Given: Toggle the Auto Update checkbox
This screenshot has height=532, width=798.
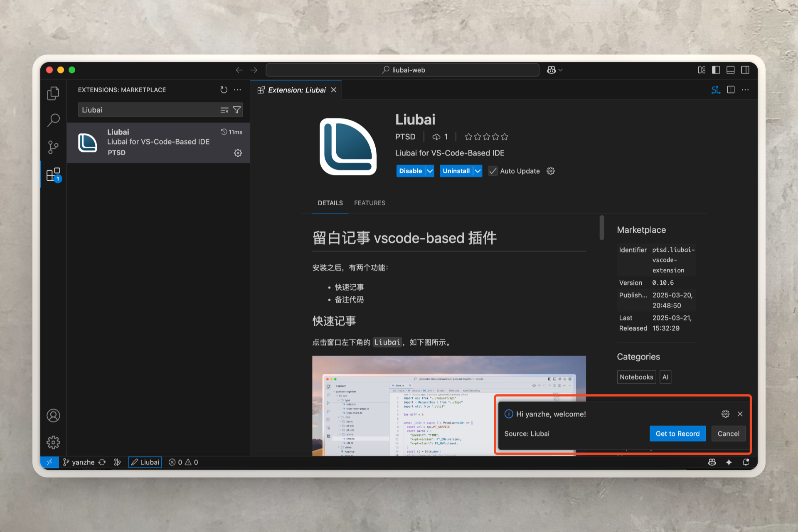Looking at the screenshot, I should pos(493,171).
